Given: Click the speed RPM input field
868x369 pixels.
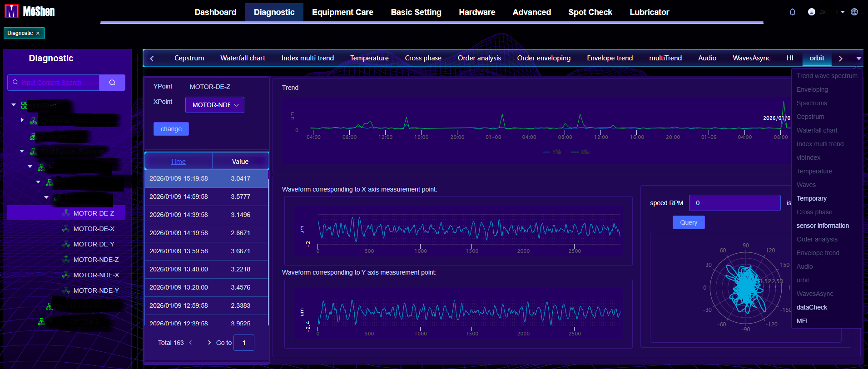Looking at the screenshot, I should point(734,203).
